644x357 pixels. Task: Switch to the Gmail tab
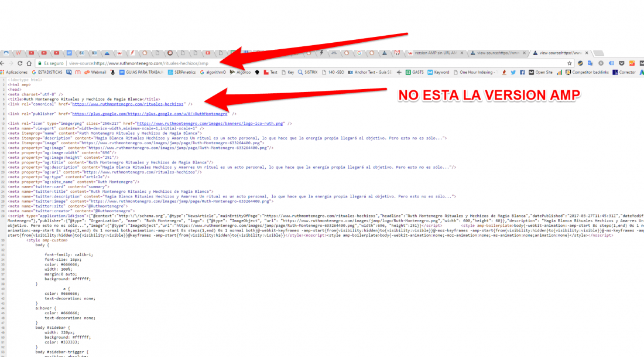(x=397, y=53)
